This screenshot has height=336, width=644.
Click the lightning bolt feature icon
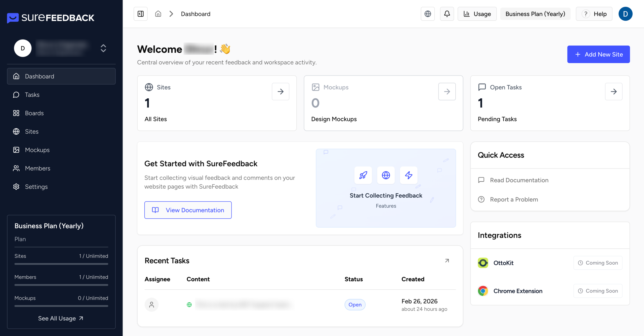pyautogui.click(x=409, y=175)
